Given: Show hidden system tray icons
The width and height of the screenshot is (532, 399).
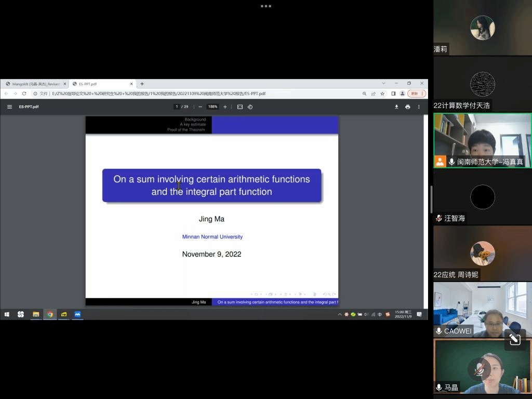Looking at the screenshot, I should [340, 314].
